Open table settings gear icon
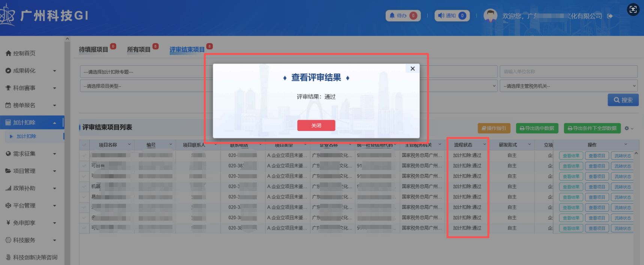644x265 pixels. point(627,128)
